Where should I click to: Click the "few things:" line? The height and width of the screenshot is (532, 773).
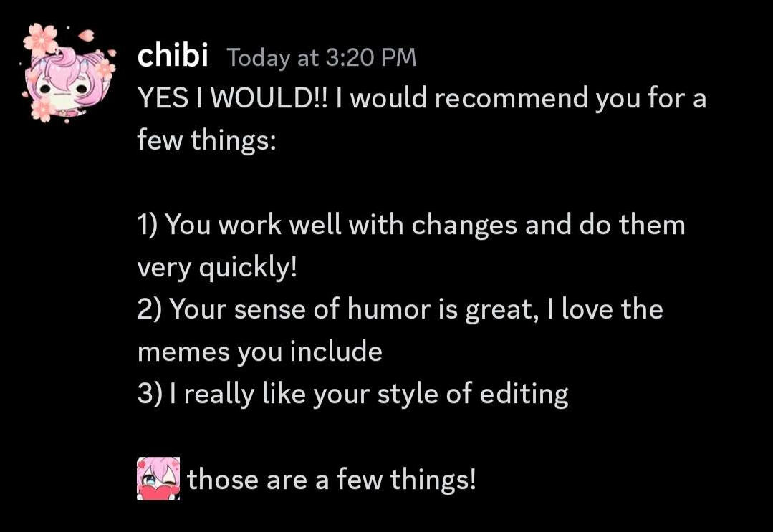206,140
